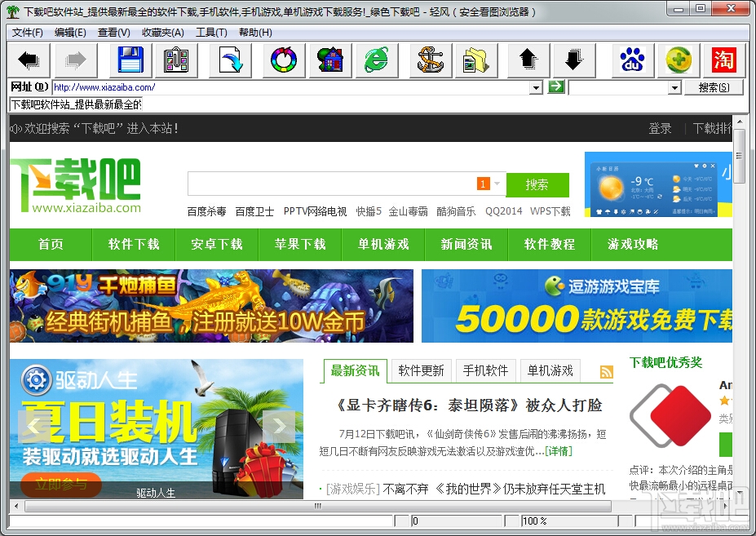
Task: Click the [详情] article details link
Action: [559, 451]
